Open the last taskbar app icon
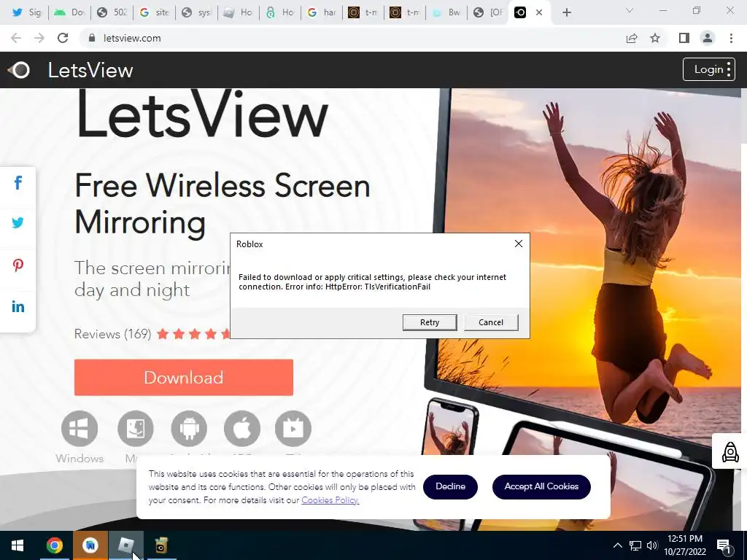 pos(161,545)
